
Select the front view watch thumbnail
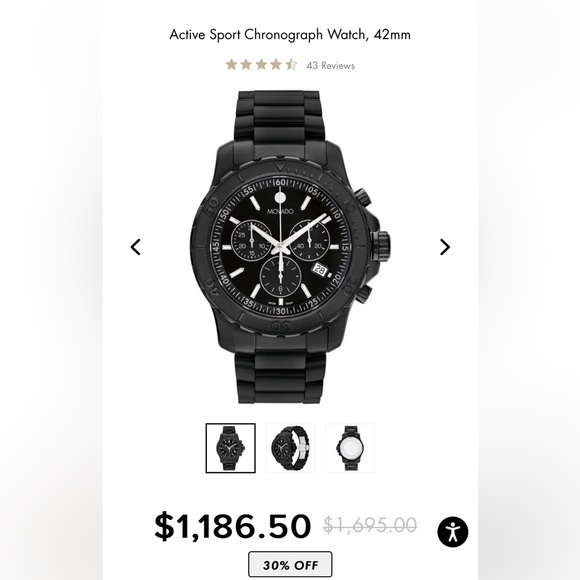(x=230, y=448)
